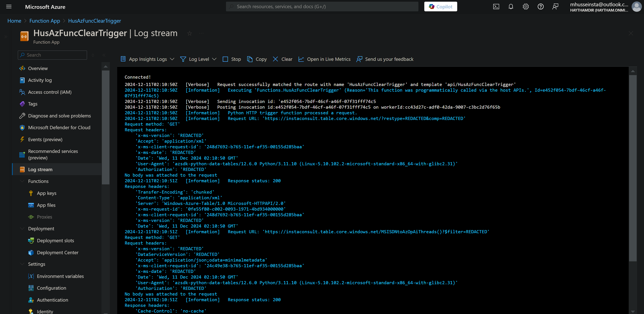Copy the log stream output
The height and width of the screenshot is (314, 644).
click(x=257, y=59)
